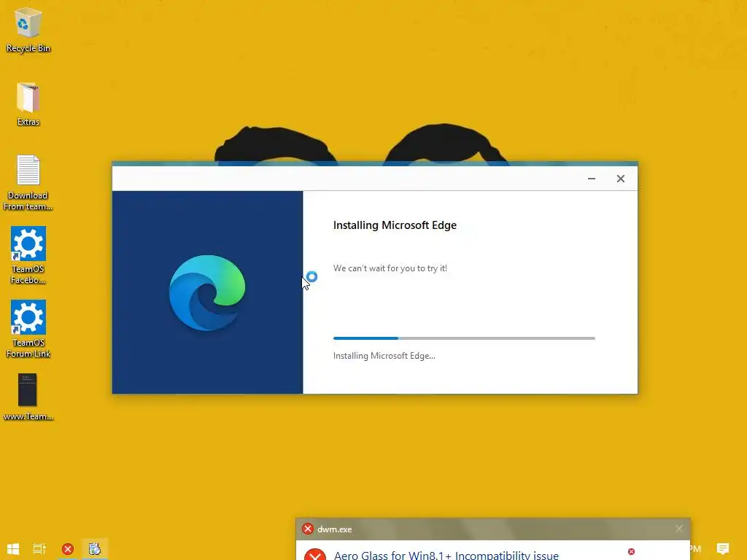The image size is (747, 560).
Task: Open the Recycle Bin desktop icon
Action: click(28, 29)
